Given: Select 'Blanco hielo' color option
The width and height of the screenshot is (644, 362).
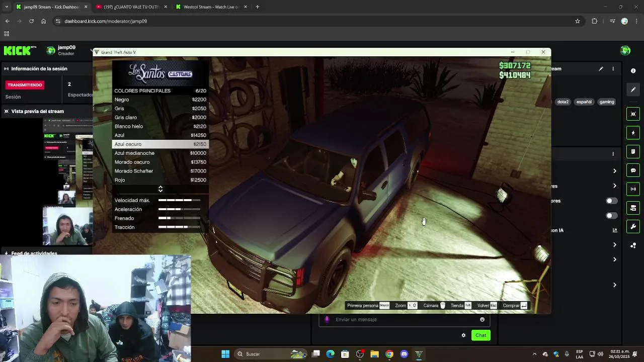Looking at the screenshot, I should coord(160,126).
